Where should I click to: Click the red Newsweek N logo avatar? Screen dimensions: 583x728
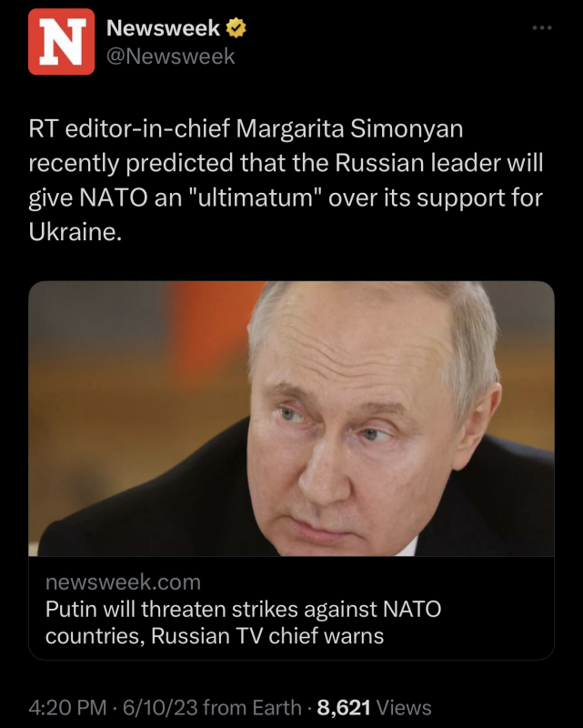[61, 42]
